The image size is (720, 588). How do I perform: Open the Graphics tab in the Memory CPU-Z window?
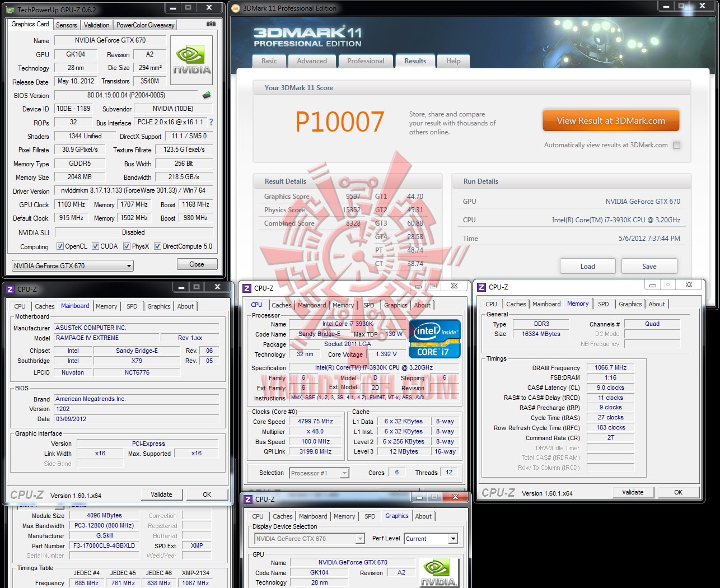(x=630, y=304)
